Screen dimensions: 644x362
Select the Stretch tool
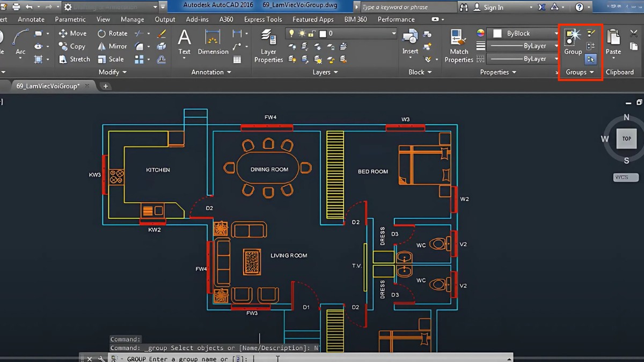pos(74,60)
